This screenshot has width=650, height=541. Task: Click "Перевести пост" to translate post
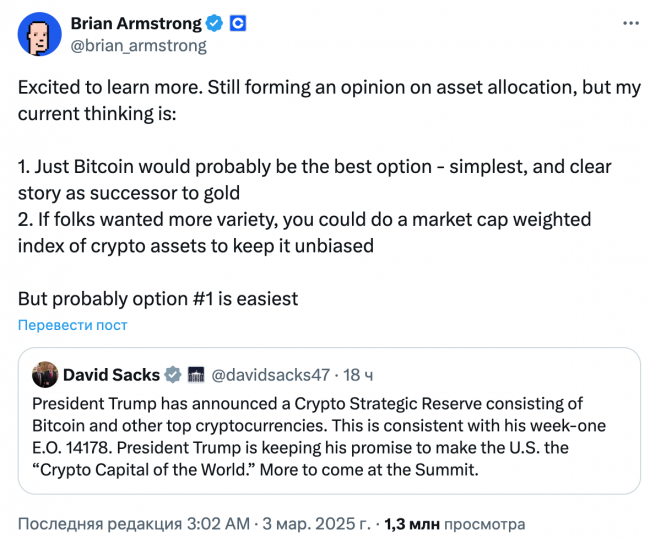[73, 325]
